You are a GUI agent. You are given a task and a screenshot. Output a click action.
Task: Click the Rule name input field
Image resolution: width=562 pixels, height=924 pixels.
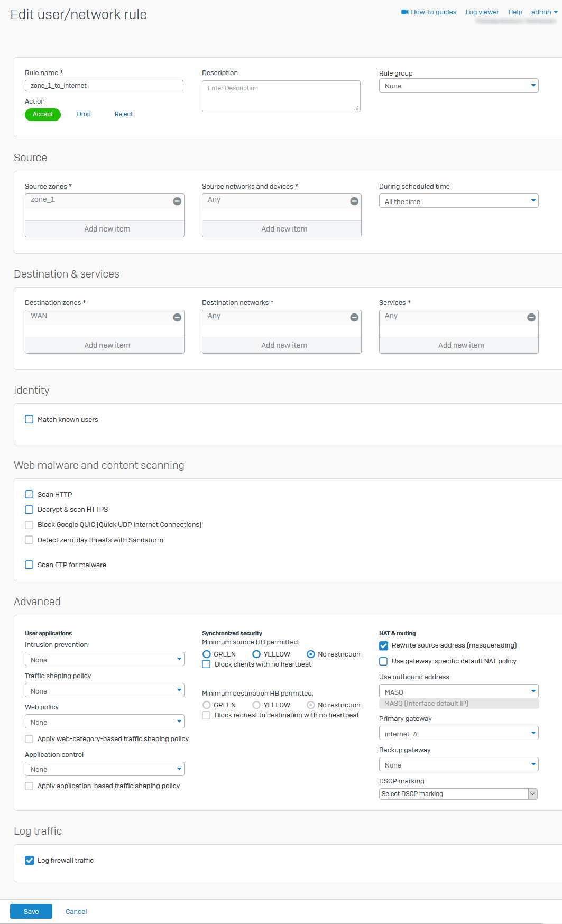(104, 86)
